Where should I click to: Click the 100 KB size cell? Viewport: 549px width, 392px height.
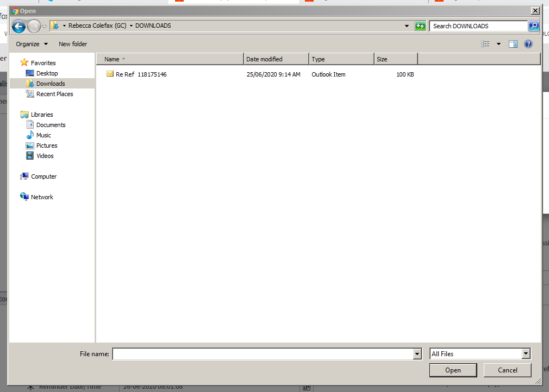(x=405, y=74)
